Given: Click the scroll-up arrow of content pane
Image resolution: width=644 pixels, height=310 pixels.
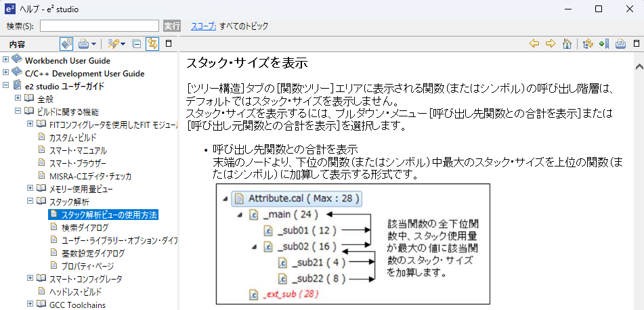Looking at the screenshot, I should [639, 66].
